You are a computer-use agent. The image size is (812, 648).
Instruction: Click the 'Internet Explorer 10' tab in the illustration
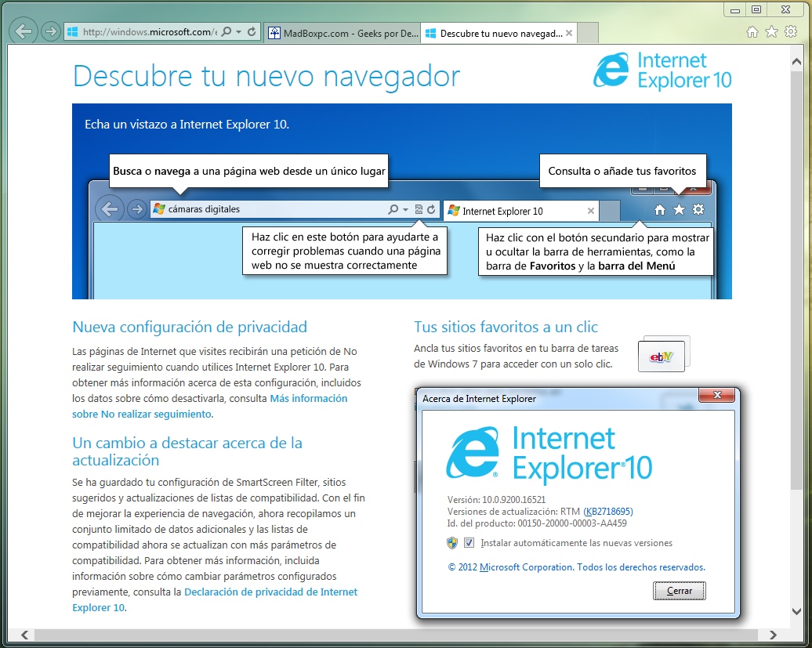coord(521,211)
